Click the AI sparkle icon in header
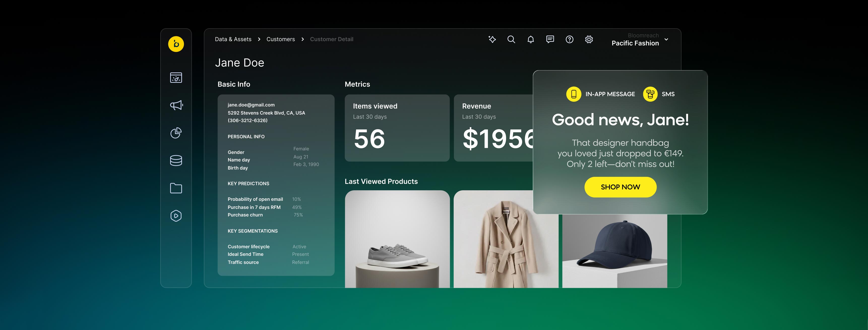 [492, 39]
